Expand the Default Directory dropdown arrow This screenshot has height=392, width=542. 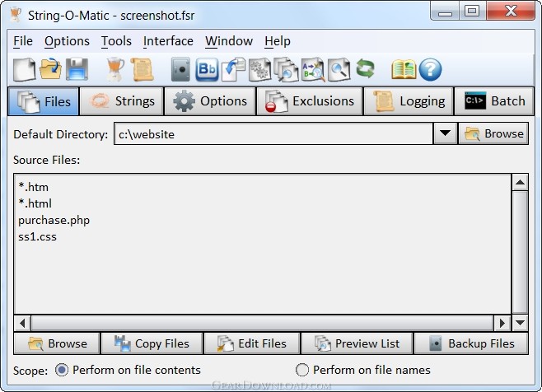point(445,133)
